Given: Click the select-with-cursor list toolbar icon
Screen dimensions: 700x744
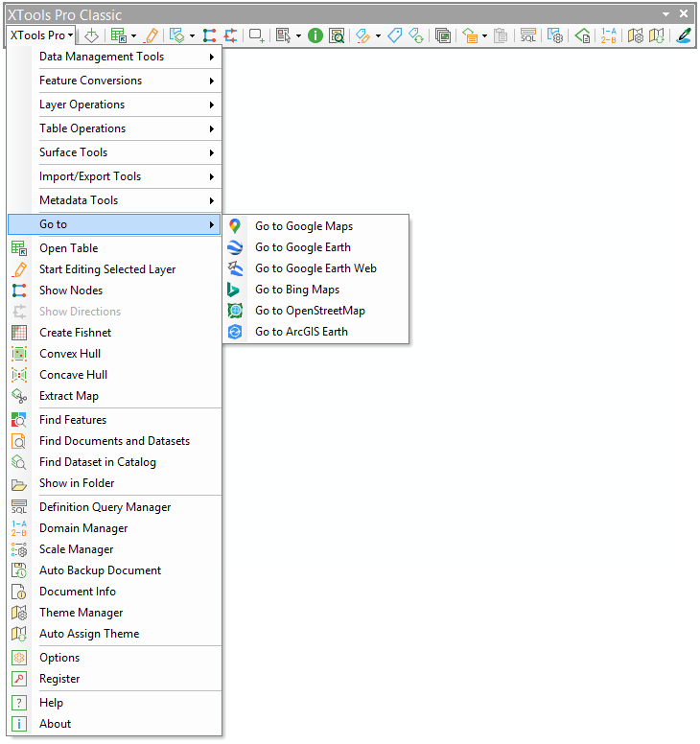Looking at the screenshot, I should 283,35.
